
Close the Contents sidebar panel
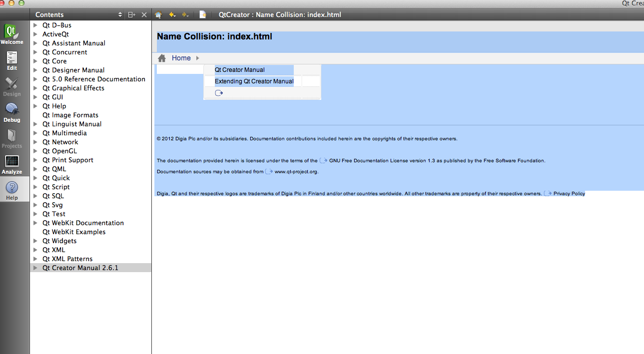144,15
